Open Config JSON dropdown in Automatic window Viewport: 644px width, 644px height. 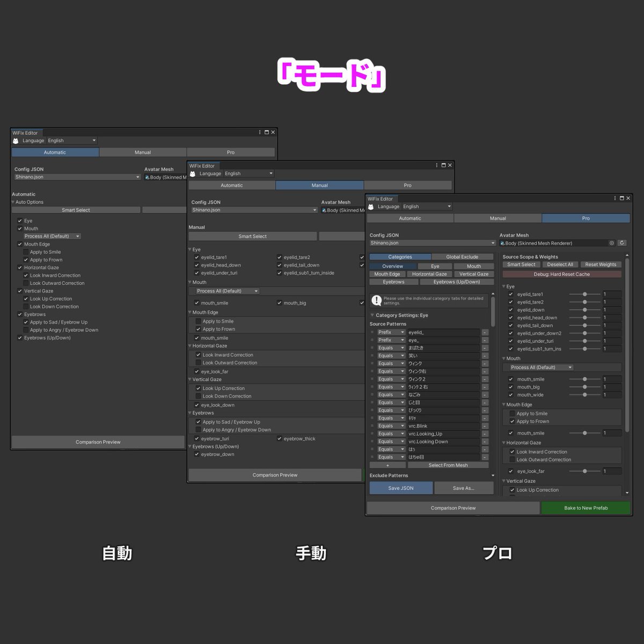tap(77, 177)
